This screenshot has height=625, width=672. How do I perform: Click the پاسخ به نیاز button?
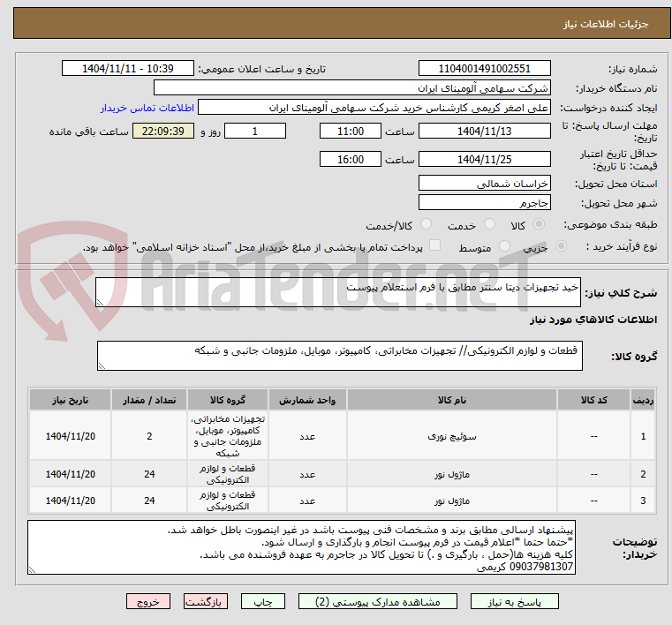pyautogui.click(x=514, y=601)
